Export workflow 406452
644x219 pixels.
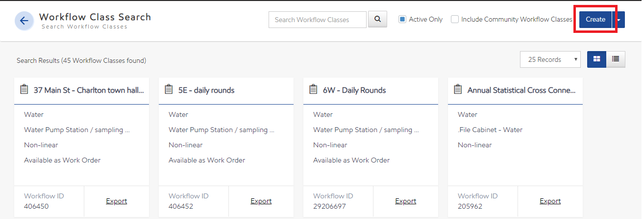pyautogui.click(x=261, y=201)
